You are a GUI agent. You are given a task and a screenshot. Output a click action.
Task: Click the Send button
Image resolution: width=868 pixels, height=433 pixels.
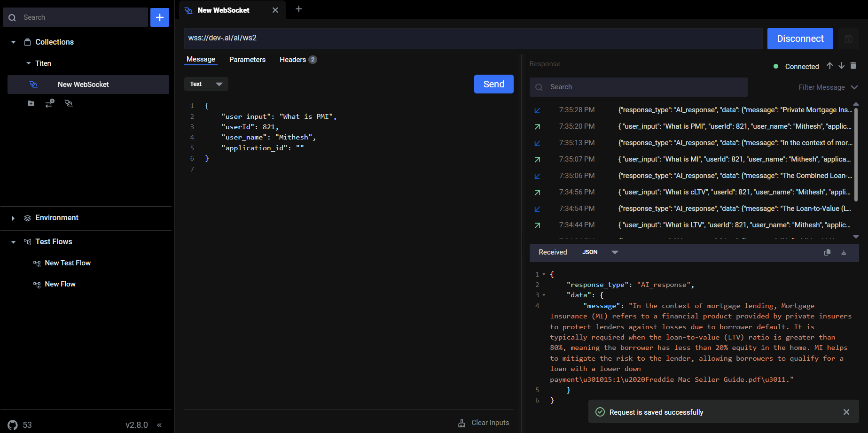493,84
